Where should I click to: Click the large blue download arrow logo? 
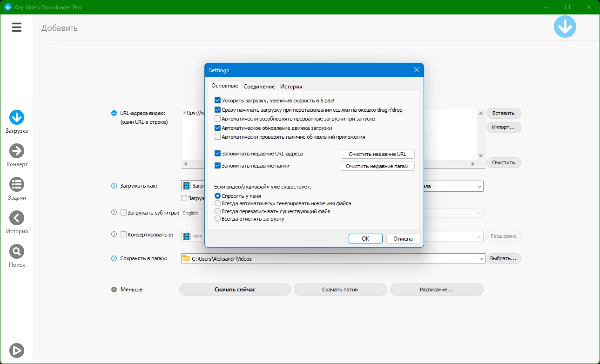(x=565, y=27)
